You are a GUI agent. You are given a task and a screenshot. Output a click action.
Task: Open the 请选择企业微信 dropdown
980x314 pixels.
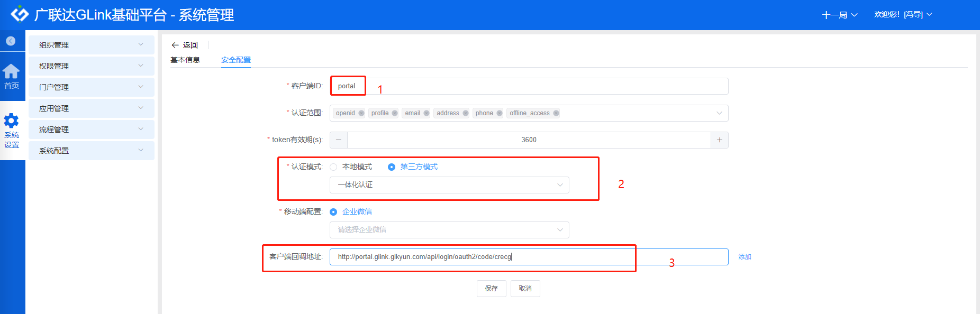tap(449, 230)
